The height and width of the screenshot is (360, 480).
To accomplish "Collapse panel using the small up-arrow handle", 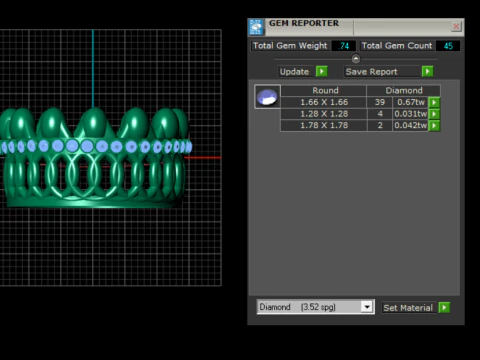I will (x=356, y=59).
